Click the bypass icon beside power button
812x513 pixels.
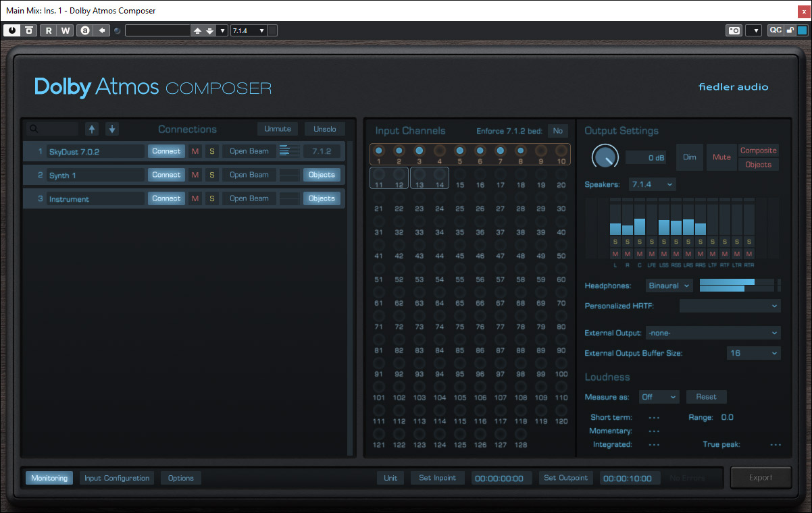(x=28, y=30)
